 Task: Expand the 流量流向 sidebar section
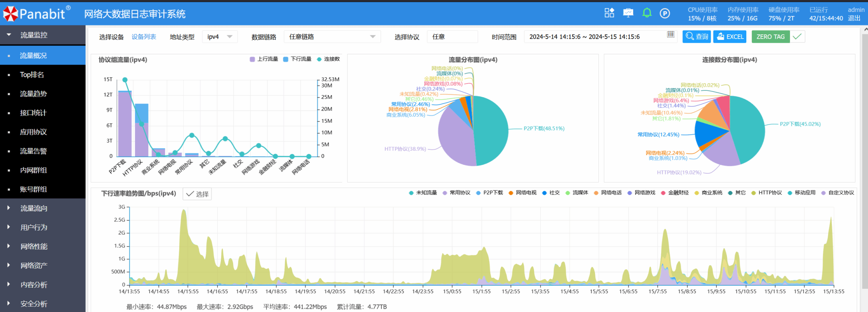(34, 208)
